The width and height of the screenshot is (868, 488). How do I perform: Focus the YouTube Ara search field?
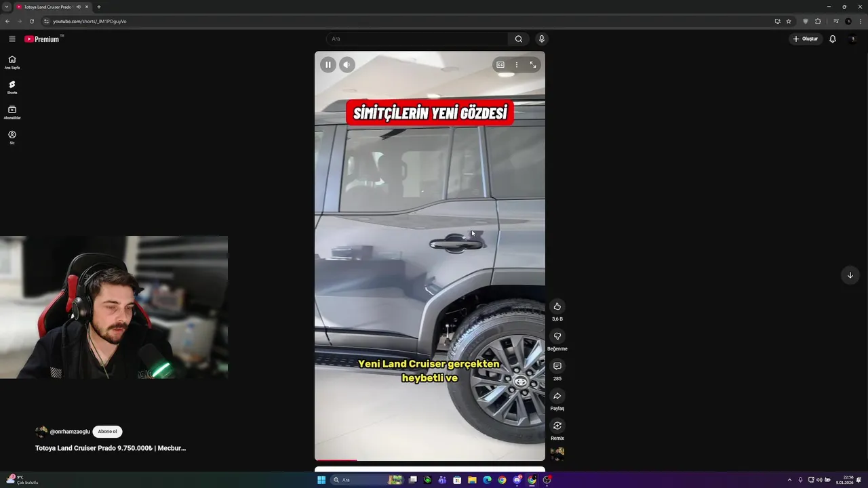[x=417, y=39]
